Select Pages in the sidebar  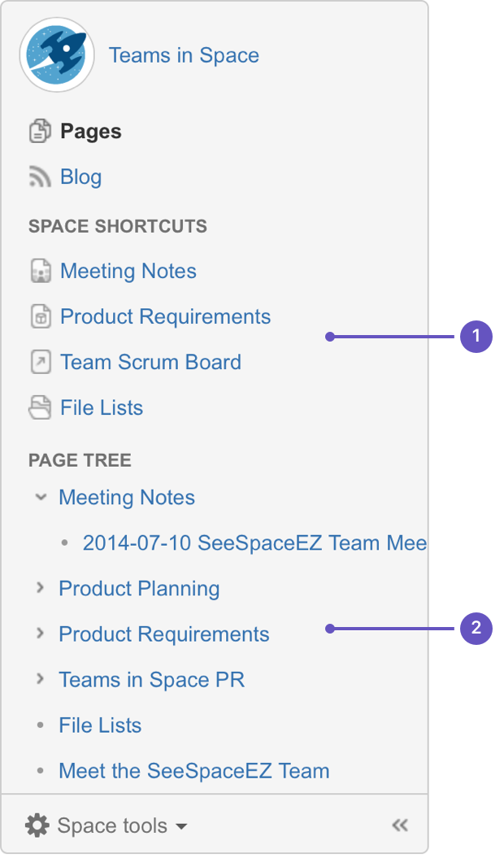(91, 132)
